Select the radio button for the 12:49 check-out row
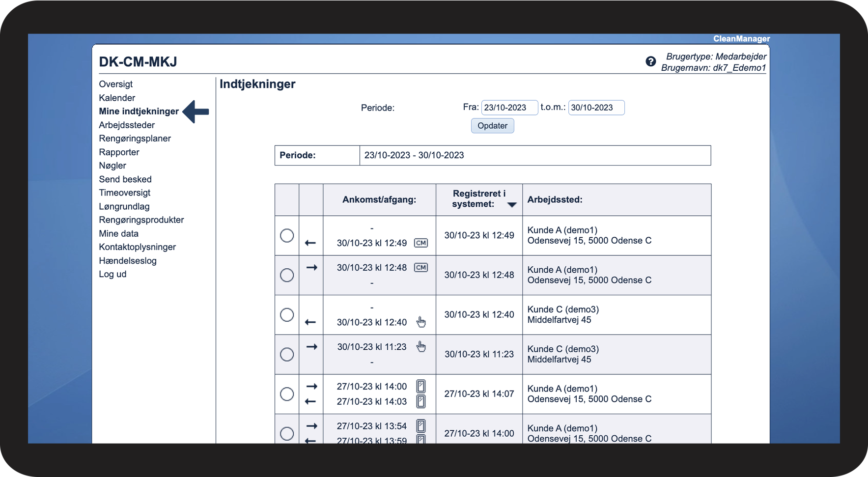 click(287, 236)
